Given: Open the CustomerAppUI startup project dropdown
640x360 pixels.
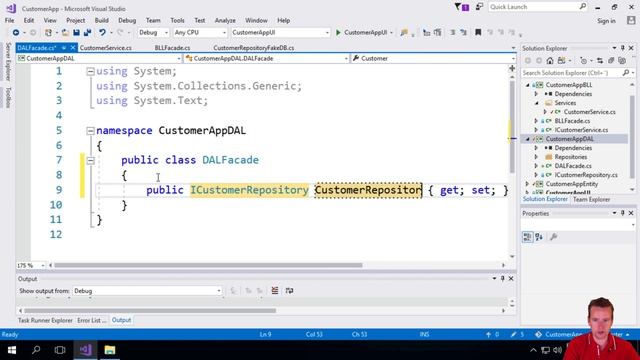Looking at the screenshot, I should click(280, 32).
